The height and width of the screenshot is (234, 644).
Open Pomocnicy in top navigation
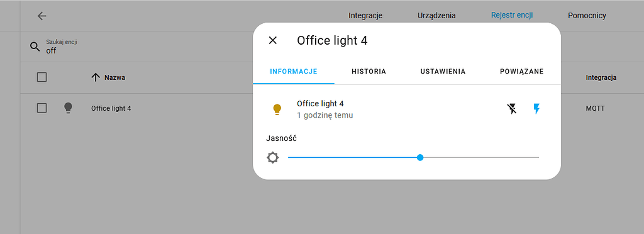click(x=587, y=16)
